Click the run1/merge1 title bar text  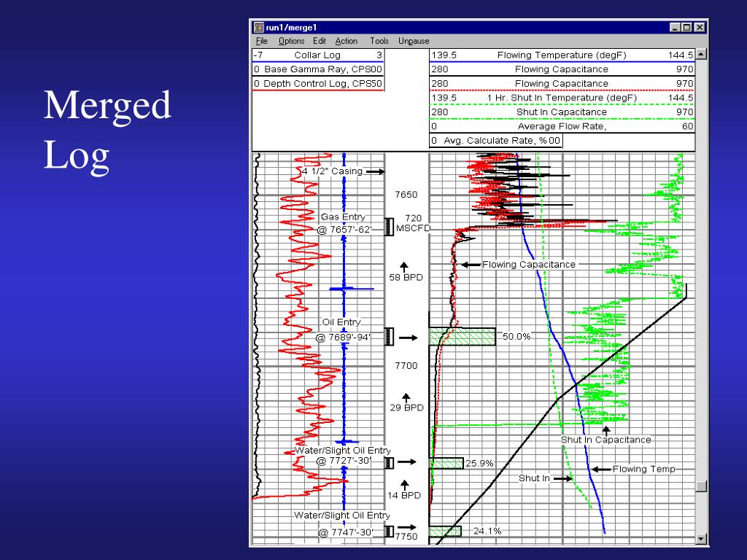coord(291,28)
